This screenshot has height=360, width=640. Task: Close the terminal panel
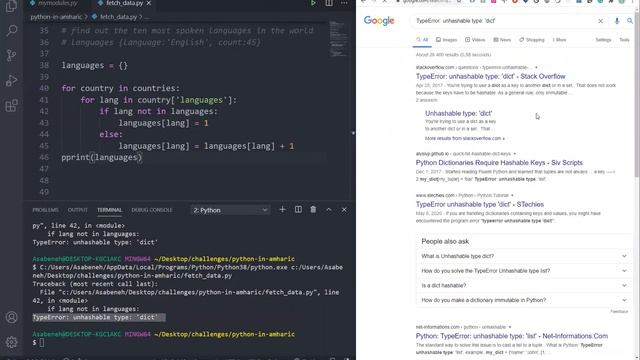344,210
